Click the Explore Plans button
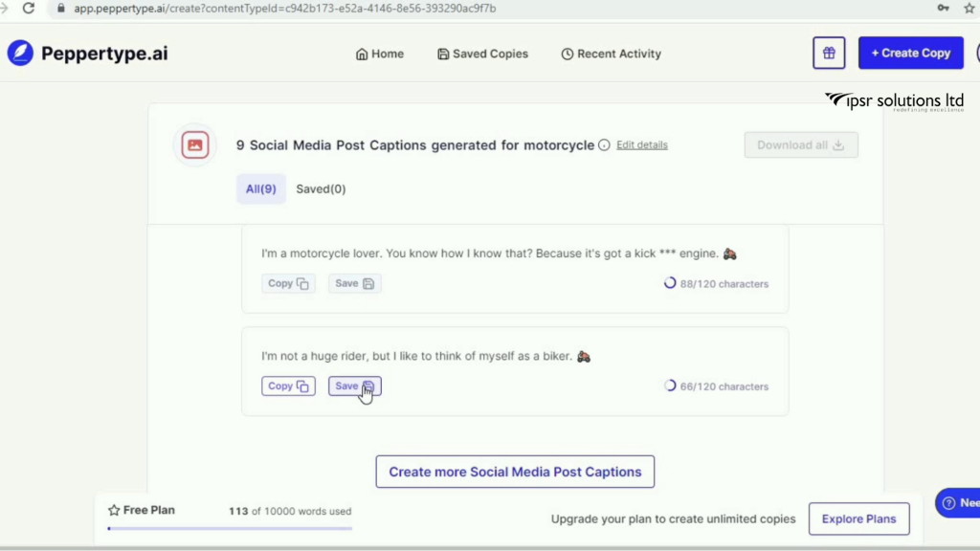The height and width of the screenshot is (551, 980). click(x=858, y=518)
